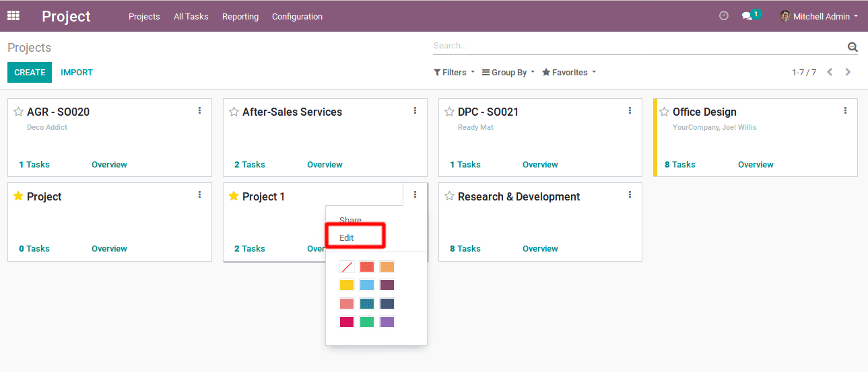868x372 pixels.
Task: Open kebab menu on AGR - SO020 card
Action: [199, 110]
